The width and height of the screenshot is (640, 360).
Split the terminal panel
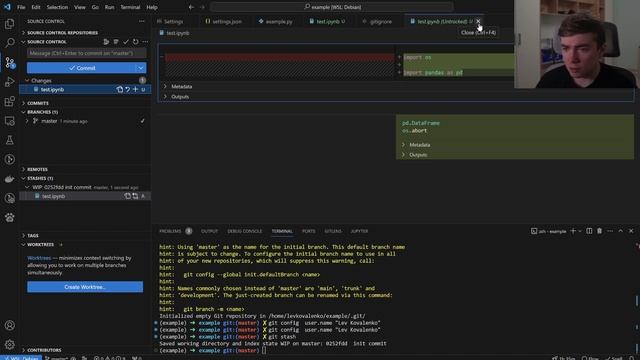pos(589,231)
